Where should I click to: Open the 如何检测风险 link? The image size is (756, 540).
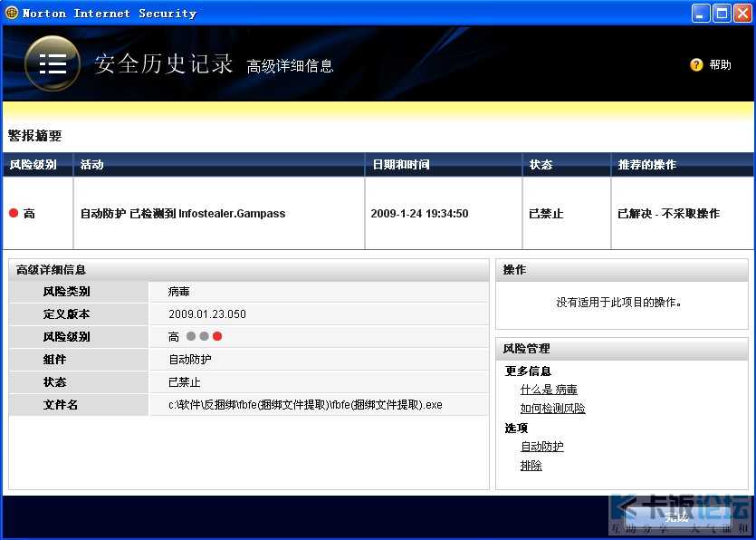(x=552, y=409)
